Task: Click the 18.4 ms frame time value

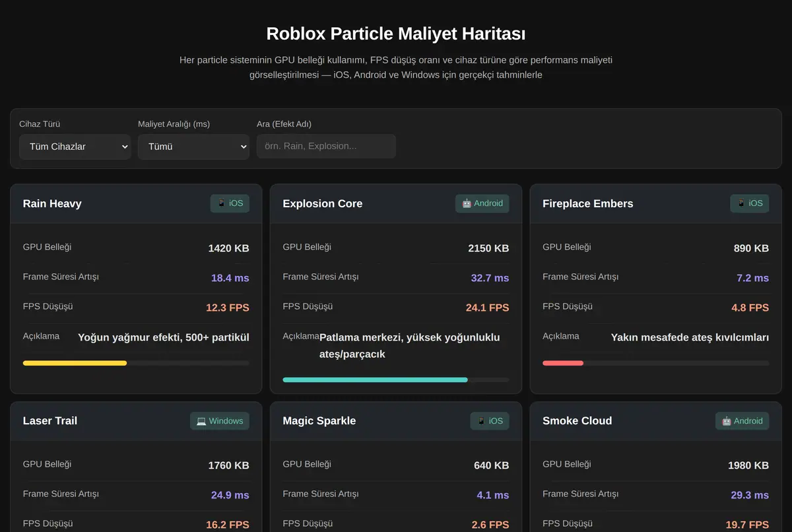Action: click(x=230, y=278)
